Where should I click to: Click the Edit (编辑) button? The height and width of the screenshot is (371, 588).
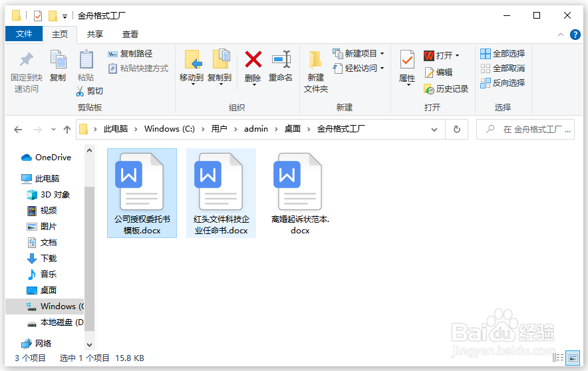pos(438,72)
